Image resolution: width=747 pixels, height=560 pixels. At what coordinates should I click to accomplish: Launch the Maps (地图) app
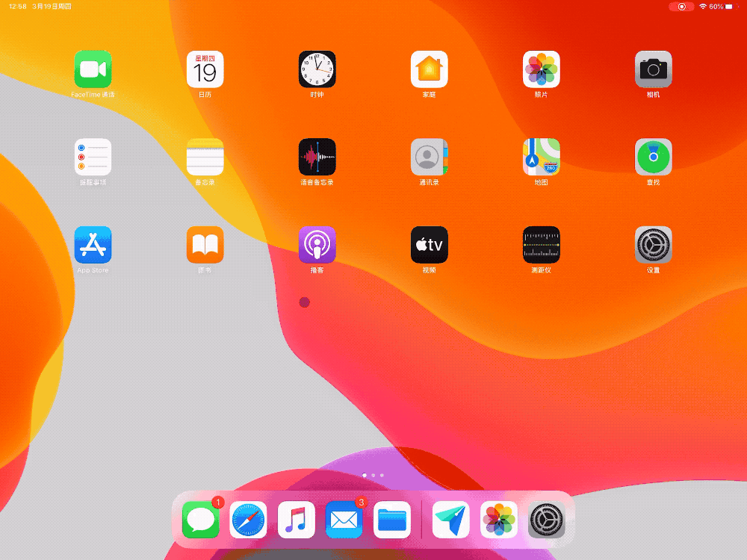(x=541, y=157)
